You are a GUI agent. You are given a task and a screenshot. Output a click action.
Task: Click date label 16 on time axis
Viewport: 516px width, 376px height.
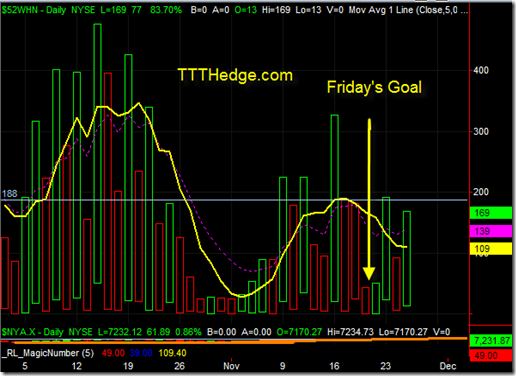(x=334, y=366)
